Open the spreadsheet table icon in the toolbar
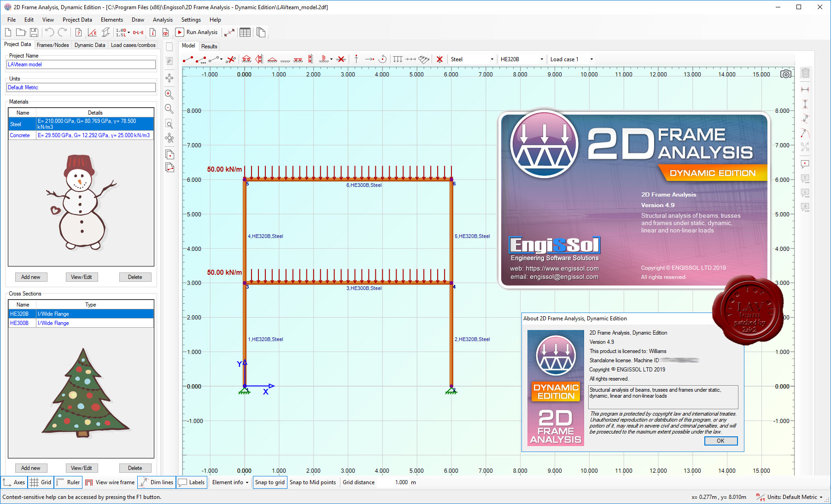 [x=245, y=32]
